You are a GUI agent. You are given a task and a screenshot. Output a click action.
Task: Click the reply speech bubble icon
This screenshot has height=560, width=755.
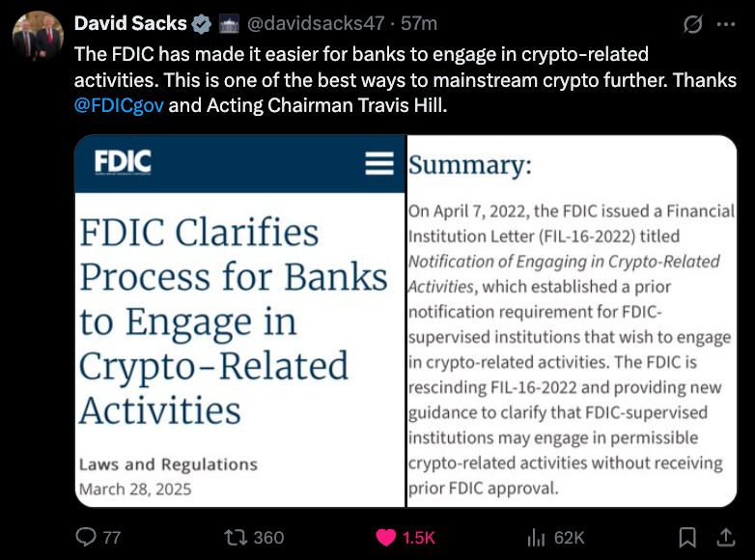[87, 538]
